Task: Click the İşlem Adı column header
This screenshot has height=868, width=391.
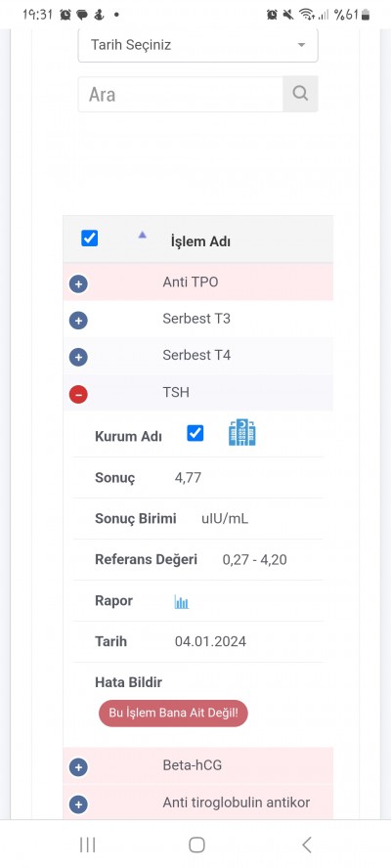Action: 200,241
